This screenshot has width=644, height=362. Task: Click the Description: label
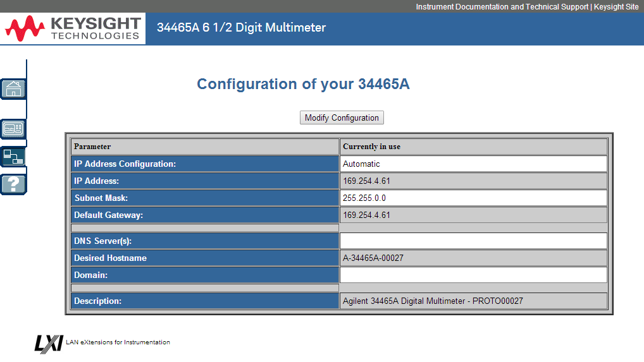click(98, 301)
